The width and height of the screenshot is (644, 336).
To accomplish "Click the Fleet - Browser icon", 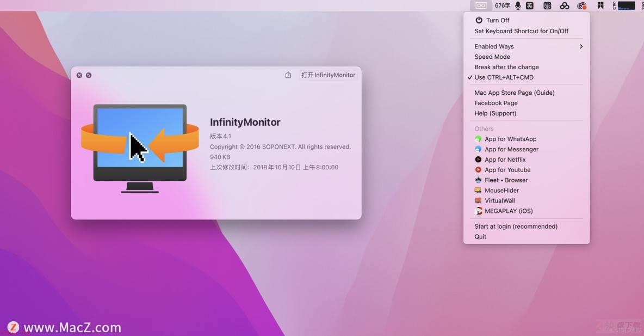I will point(478,180).
